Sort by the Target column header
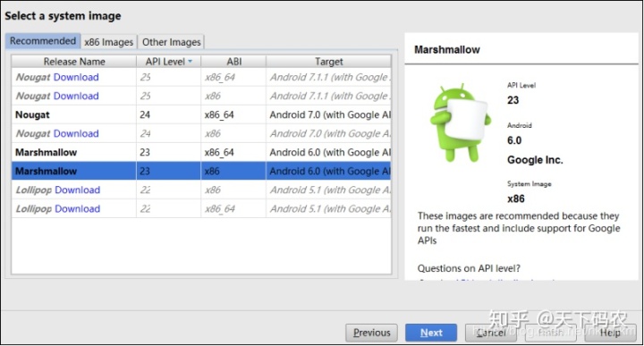The height and width of the screenshot is (346, 644). click(328, 62)
